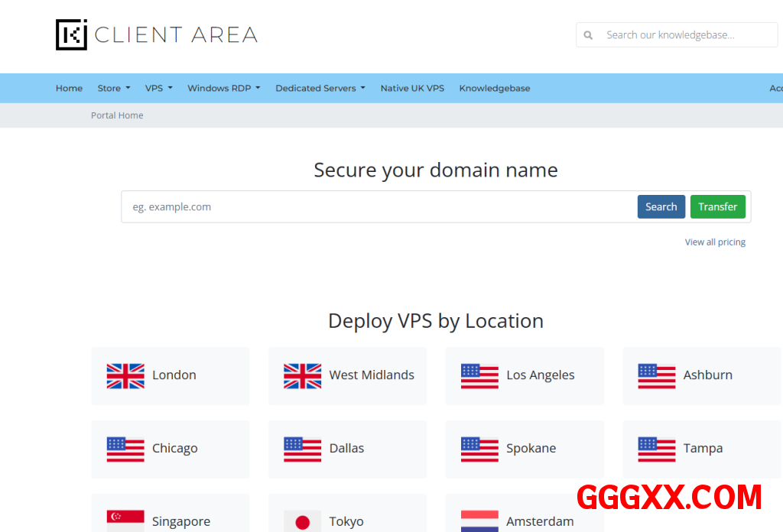The image size is (783, 532).
Task: Open the View all pricing link
Action: pos(714,242)
